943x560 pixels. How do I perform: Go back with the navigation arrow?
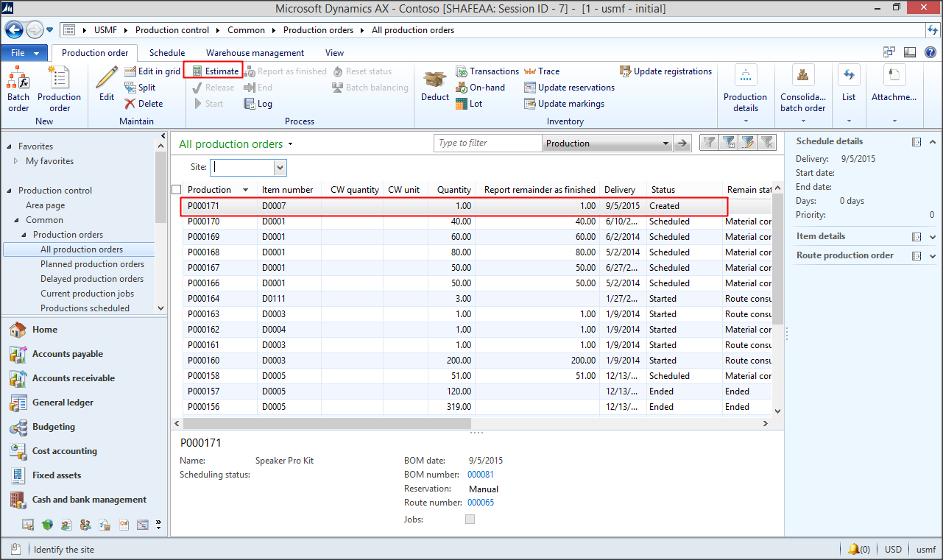[x=13, y=29]
